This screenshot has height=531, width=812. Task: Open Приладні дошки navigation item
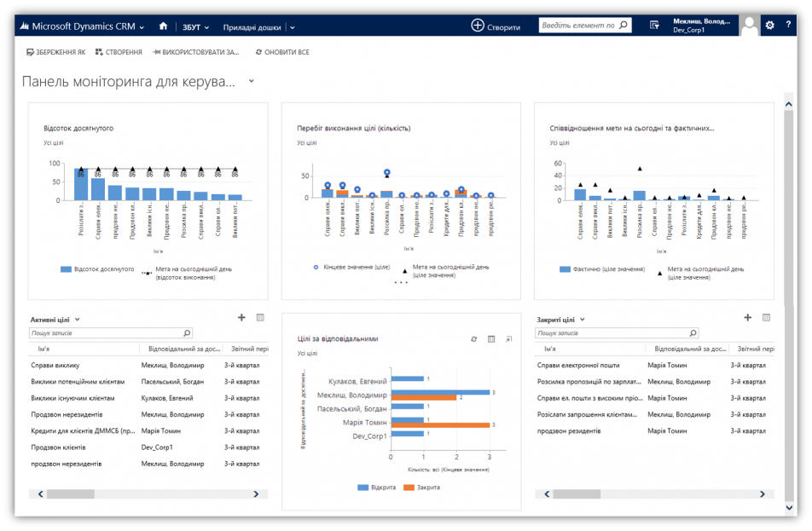tap(252, 27)
